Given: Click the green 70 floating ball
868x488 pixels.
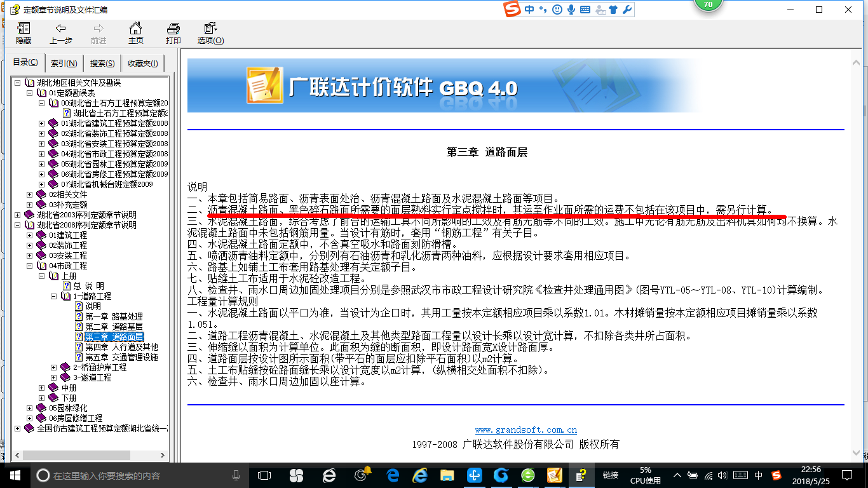Looking at the screenshot, I should [708, 4].
